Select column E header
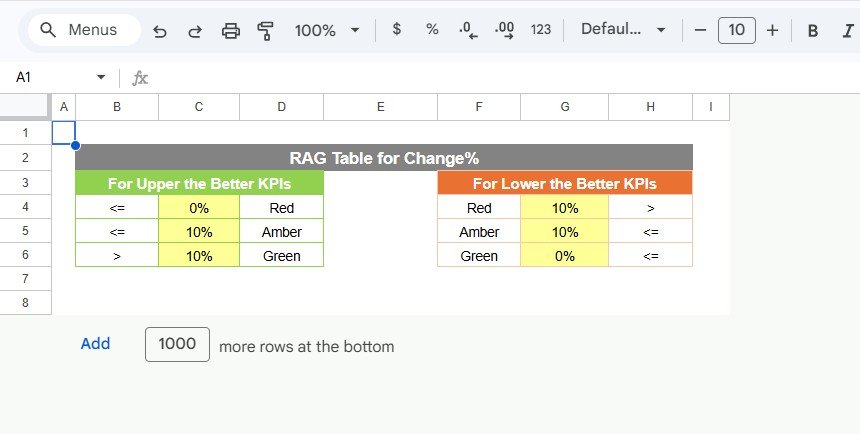Viewport: 860px width, 434px height. (x=381, y=107)
